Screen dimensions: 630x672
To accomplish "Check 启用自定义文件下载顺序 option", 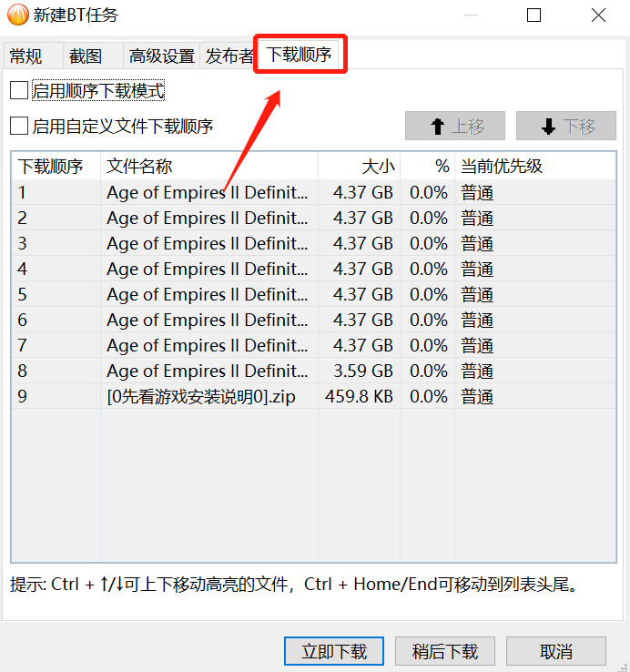I will pos(19,126).
